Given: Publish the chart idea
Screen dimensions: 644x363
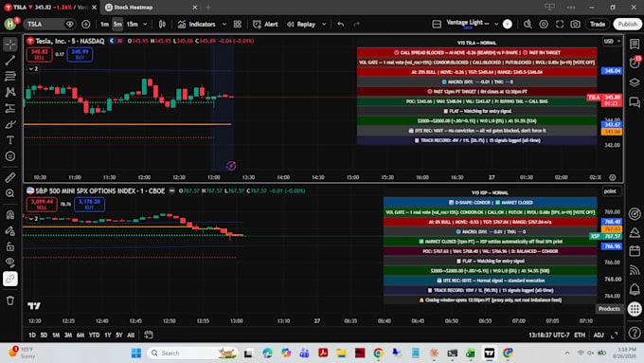Looking at the screenshot, I should [628, 25].
